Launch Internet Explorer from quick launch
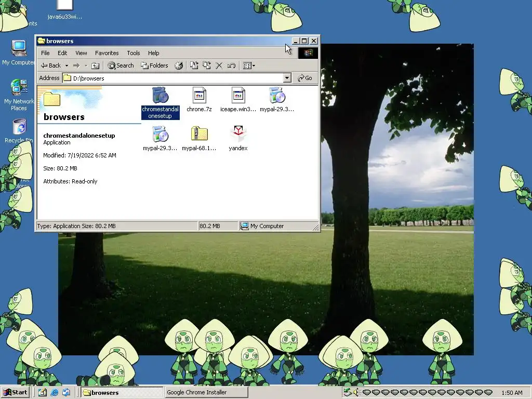Viewport: 532px width, 399px height. (54, 393)
